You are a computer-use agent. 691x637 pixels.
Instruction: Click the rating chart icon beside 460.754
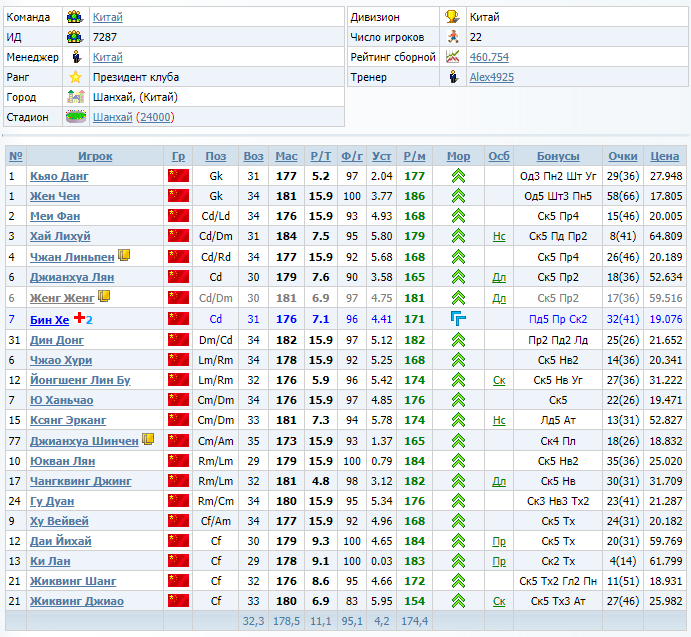coord(453,57)
